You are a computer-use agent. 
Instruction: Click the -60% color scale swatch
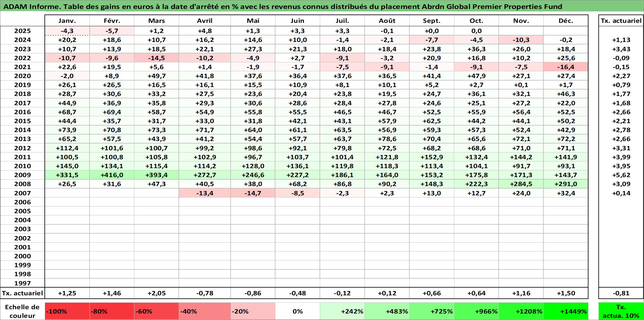[x=157, y=311]
